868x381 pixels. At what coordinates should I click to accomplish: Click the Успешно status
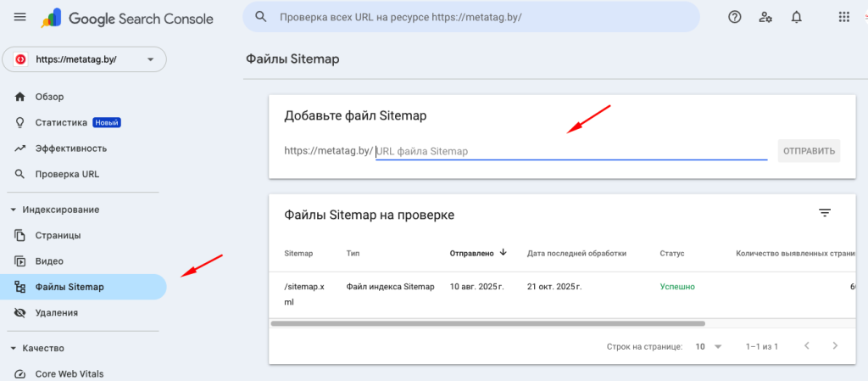(x=677, y=287)
